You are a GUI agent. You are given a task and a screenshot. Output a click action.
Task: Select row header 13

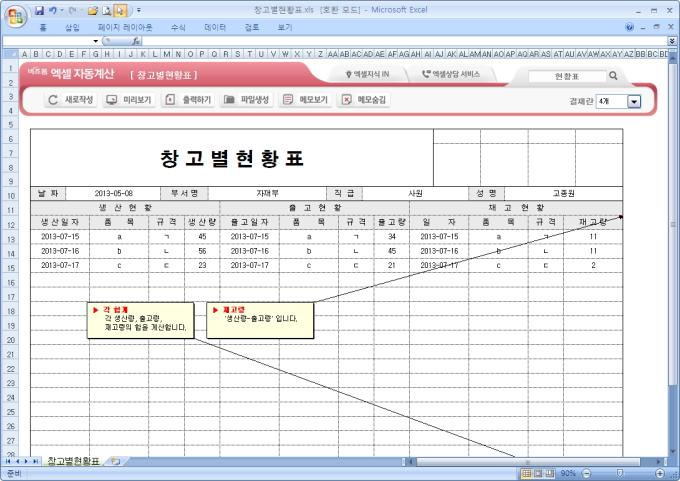pyautogui.click(x=10, y=239)
